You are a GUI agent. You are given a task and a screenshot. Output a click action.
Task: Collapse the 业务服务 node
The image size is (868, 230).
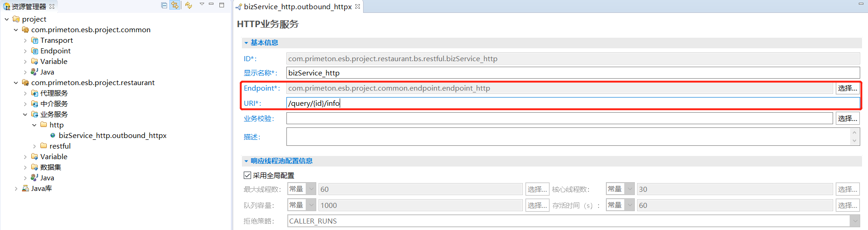click(x=25, y=115)
